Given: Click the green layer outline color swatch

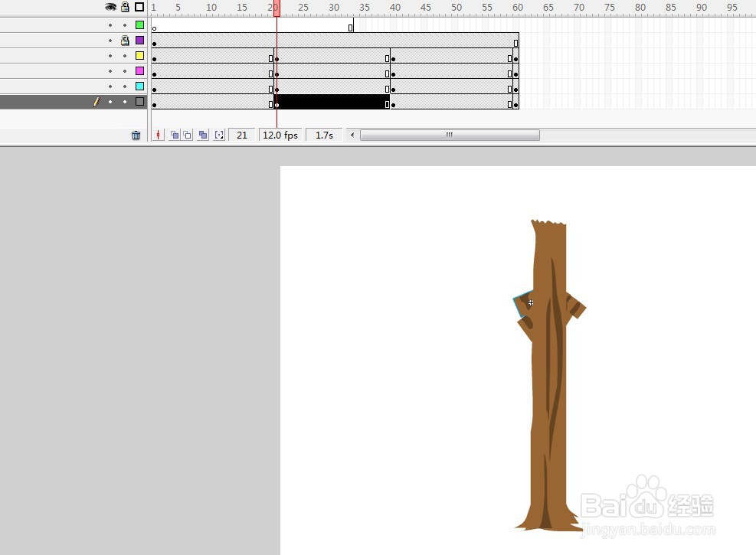Looking at the screenshot, I should click(x=140, y=24).
